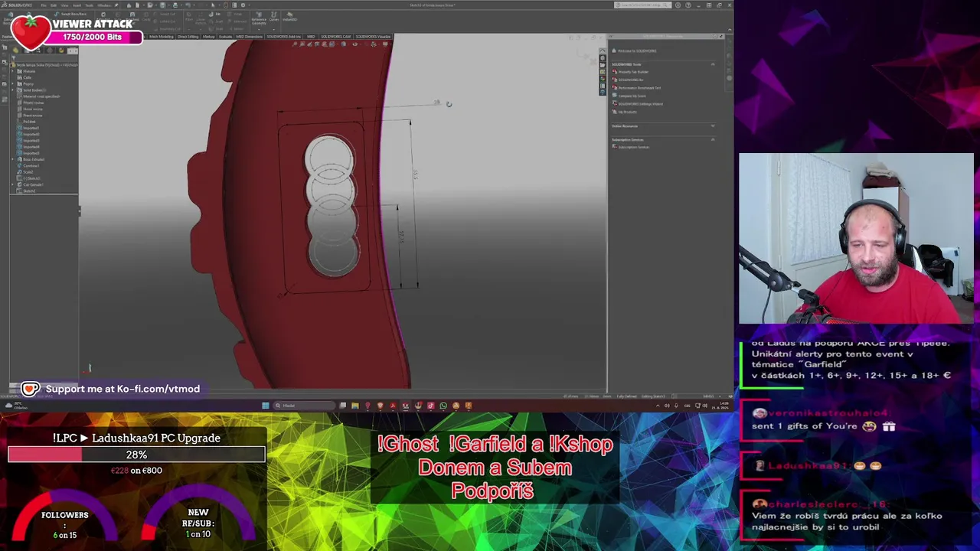
Task: Expand the Solid Bodies(5) node
Action: click(x=13, y=90)
